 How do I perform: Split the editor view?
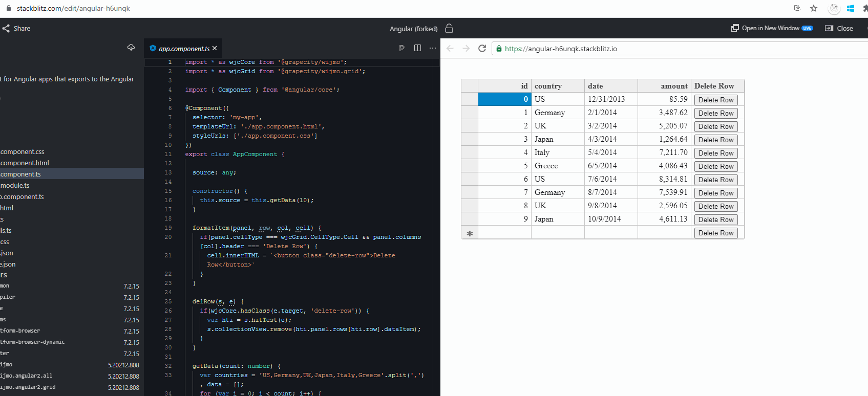417,48
